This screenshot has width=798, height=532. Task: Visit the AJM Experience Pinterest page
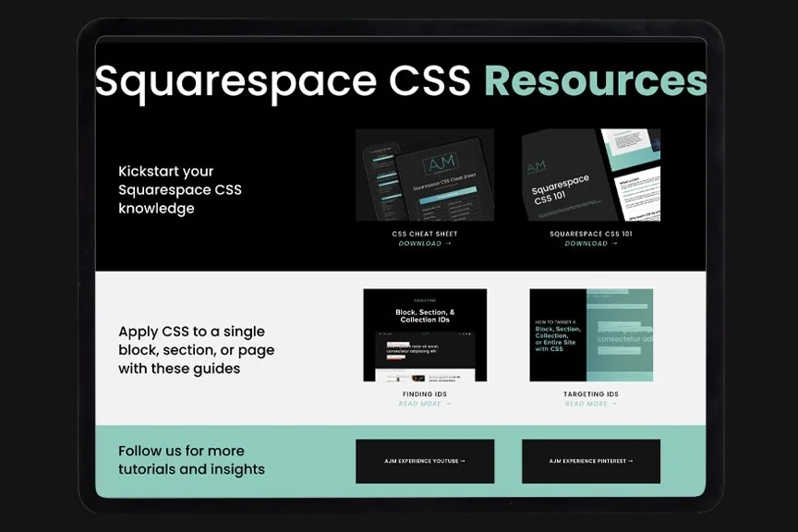[591, 461]
